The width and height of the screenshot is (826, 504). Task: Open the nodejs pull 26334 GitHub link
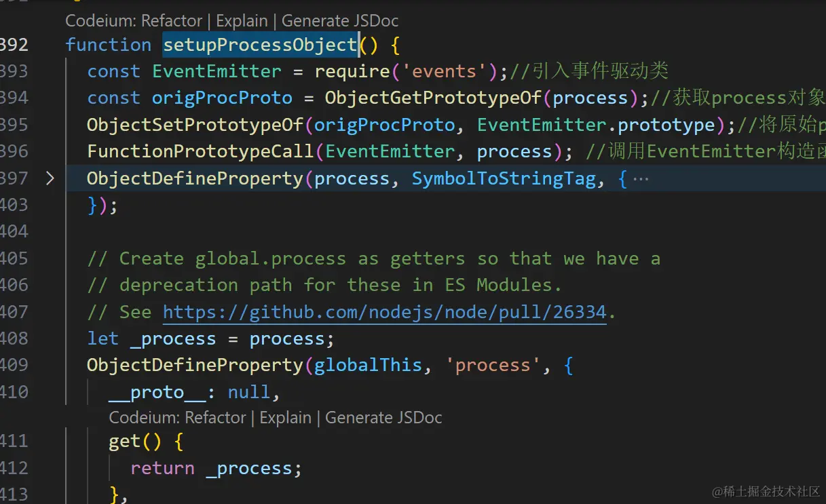384,312
